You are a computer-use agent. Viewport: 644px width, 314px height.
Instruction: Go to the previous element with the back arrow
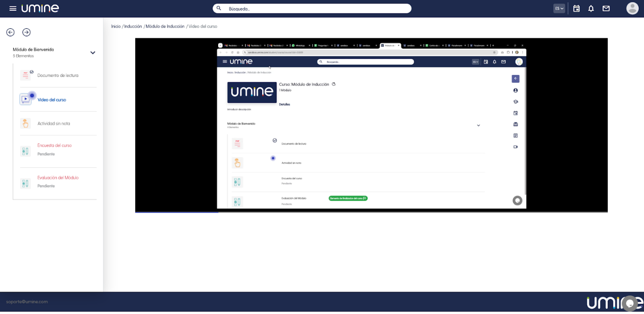click(11, 32)
